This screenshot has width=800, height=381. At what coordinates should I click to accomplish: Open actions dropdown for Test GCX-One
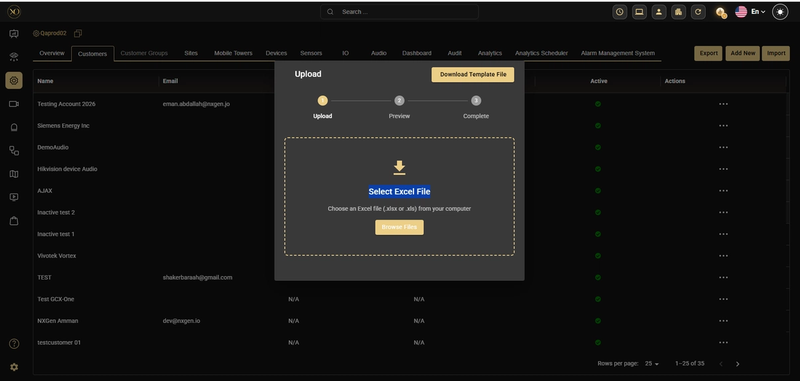723,299
